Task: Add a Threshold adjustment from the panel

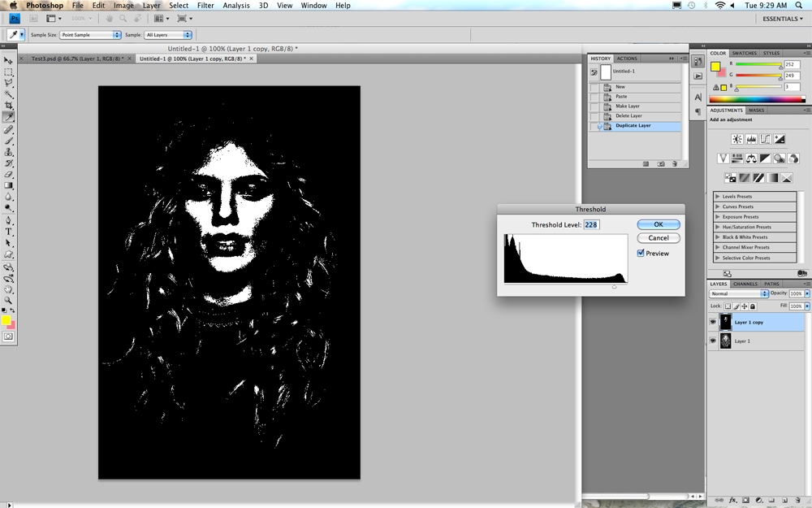Action: [758, 178]
